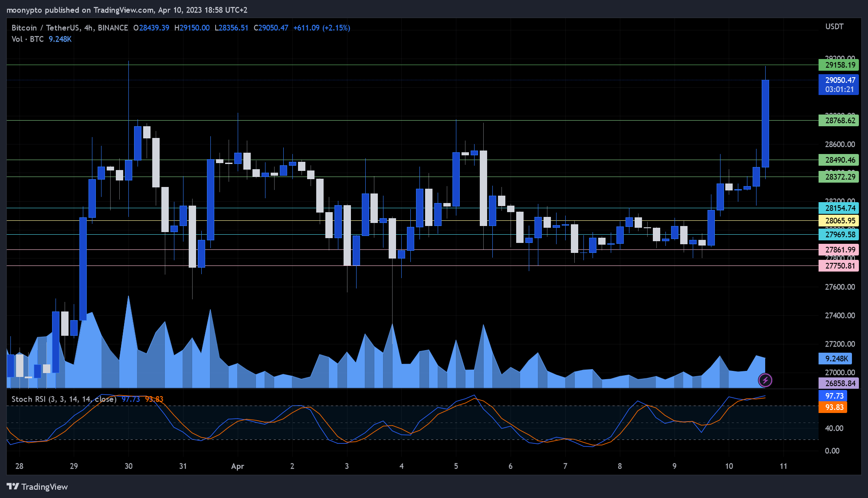Screen dimensions: 868x498
Task: Click the 40.00 Stoch RSI scale tick
Action: (834, 428)
